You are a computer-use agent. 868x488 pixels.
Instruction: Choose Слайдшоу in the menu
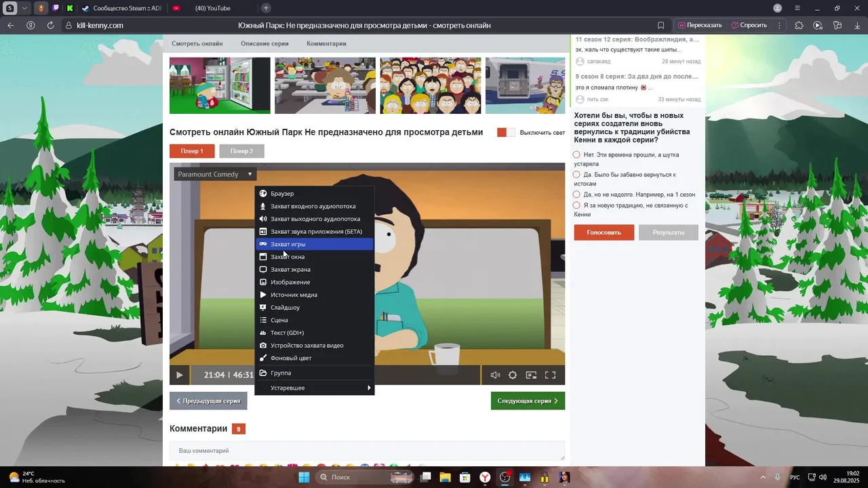315,307
